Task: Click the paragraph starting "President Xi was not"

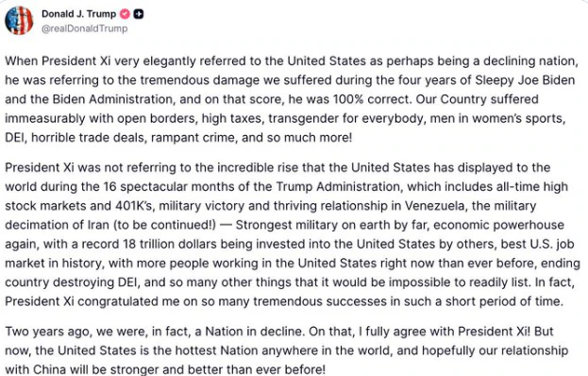Action: [x=293, y=234]
